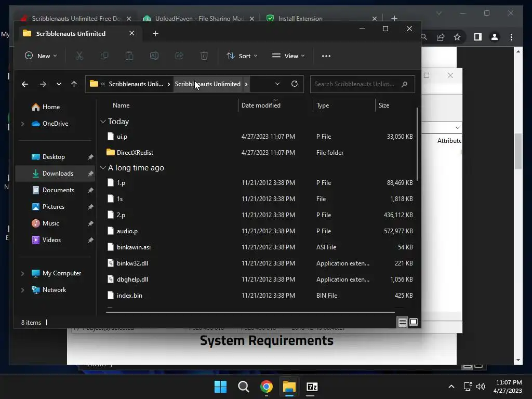Select Scribblenauts Unlimited Free Download Chrome tab
532x399 pixels.
pos(75,18)
